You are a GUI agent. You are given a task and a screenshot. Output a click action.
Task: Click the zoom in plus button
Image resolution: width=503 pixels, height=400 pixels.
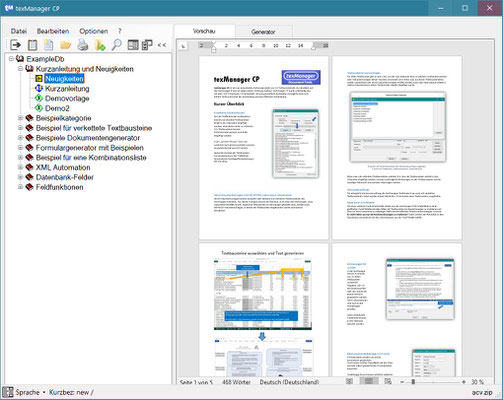point(464,382)
